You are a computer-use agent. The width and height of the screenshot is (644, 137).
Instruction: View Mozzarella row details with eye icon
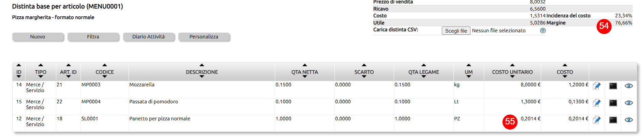pos(629,86)
